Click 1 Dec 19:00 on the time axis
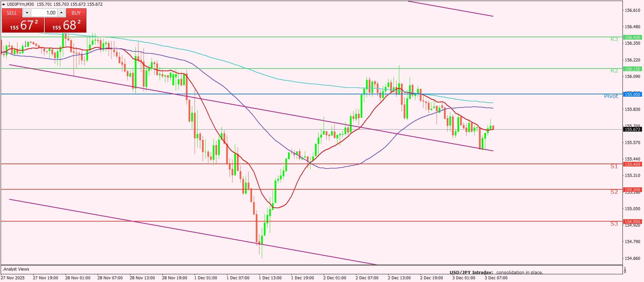Image resolution: width=644 pixels, height=282 pixels. coord(303,278)
